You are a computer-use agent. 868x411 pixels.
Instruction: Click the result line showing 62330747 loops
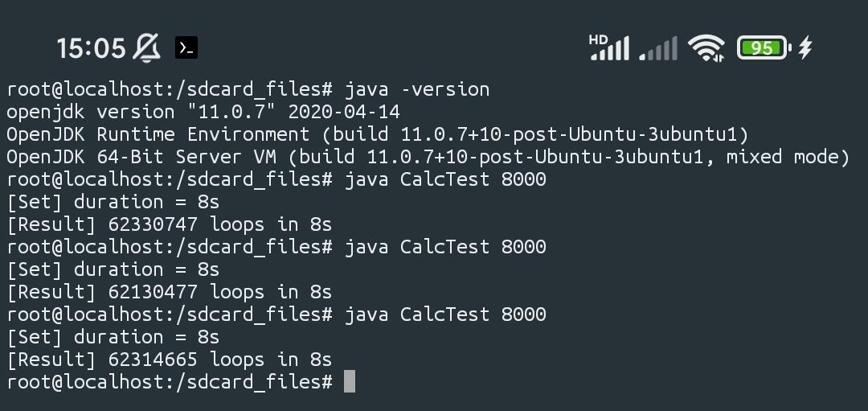[170, 224]
